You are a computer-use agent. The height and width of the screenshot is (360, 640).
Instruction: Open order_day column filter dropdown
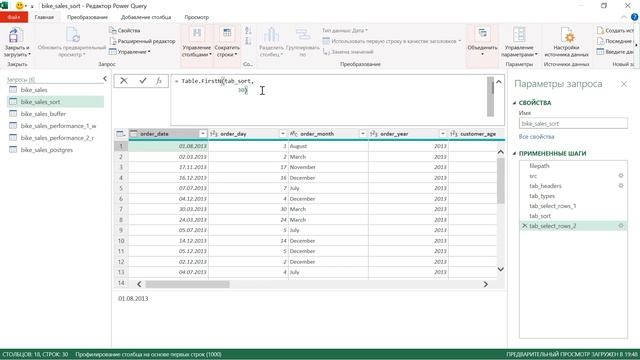[x=282, y=134]
